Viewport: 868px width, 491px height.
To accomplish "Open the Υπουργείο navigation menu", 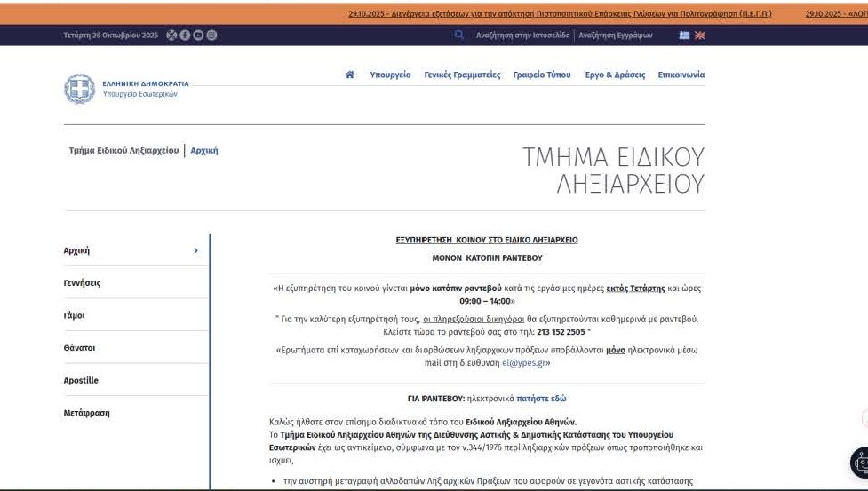I will tap(390, 75).
